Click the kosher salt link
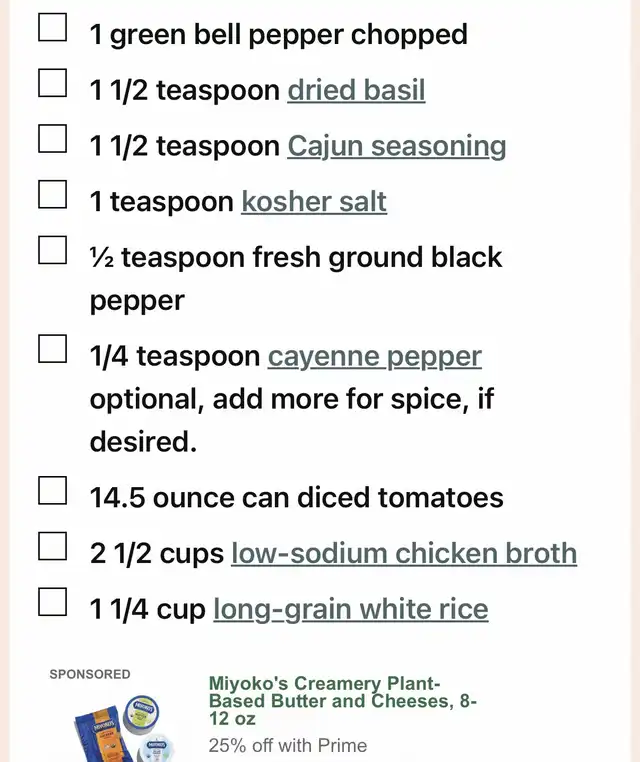This screenshot has width=640, height=762. click(313, 202)
